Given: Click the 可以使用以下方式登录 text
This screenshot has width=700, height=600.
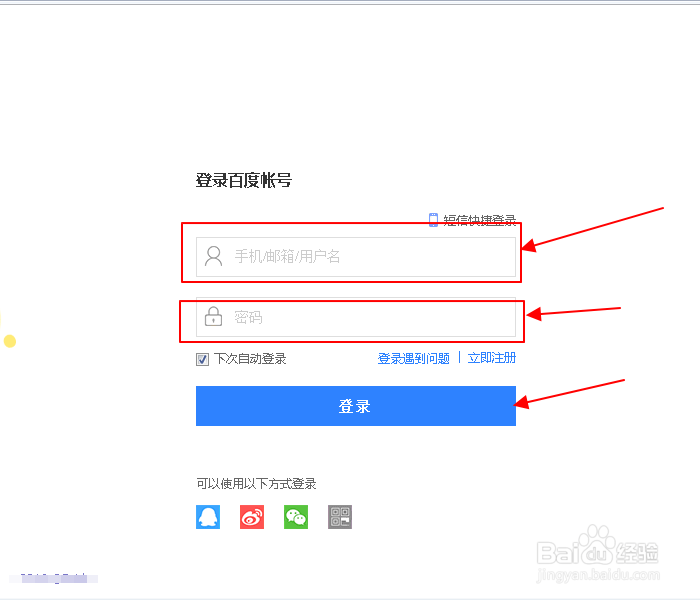Looking at the screenshot, I should coord(256,483).
